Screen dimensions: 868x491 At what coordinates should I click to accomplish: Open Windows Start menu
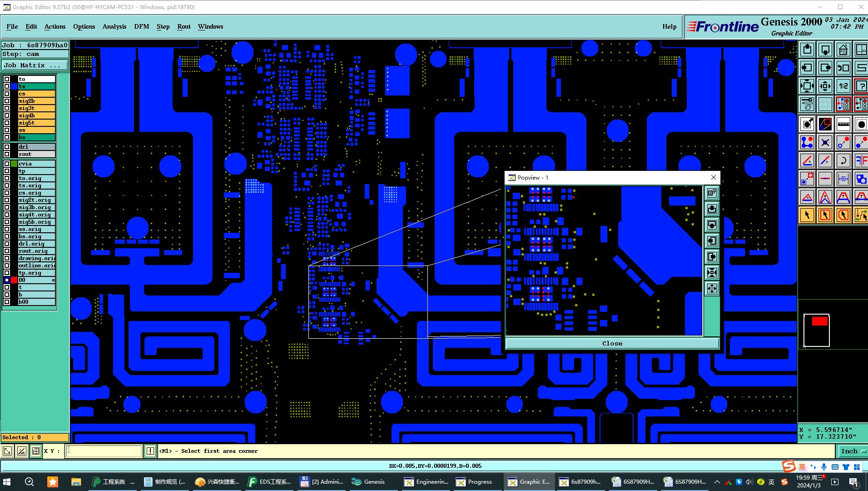click(7, 482)
